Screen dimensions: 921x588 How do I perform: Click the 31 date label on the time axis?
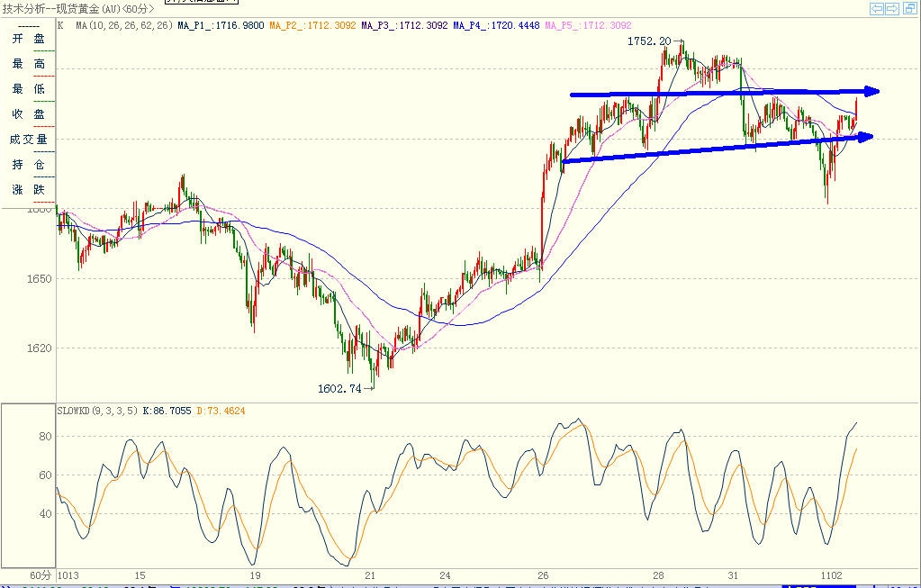733,575
